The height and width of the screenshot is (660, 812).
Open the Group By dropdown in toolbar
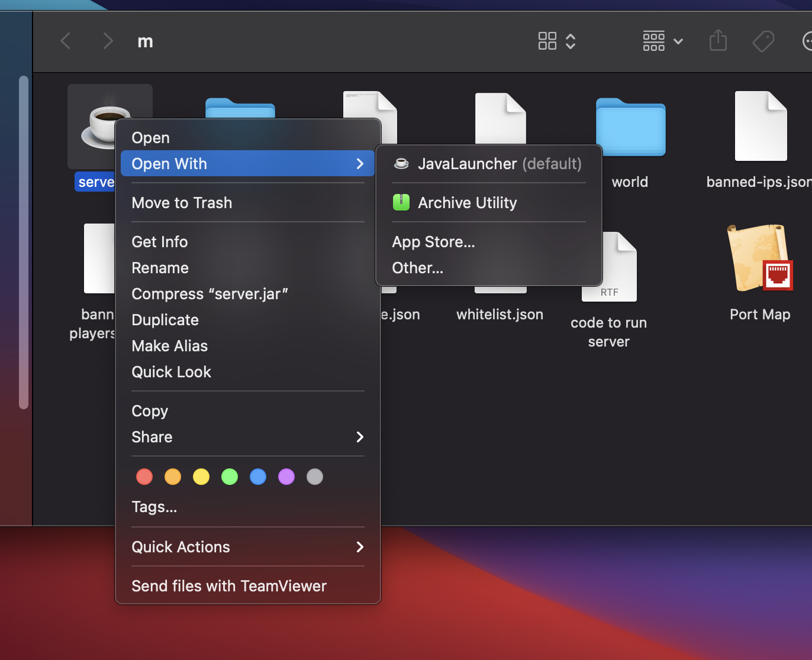(662, 41)
